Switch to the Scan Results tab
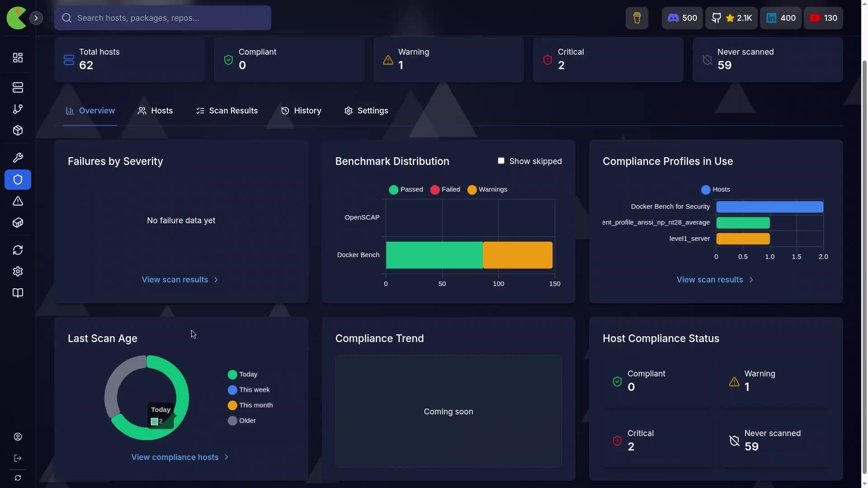868x488 pixels. pos(227,111)
